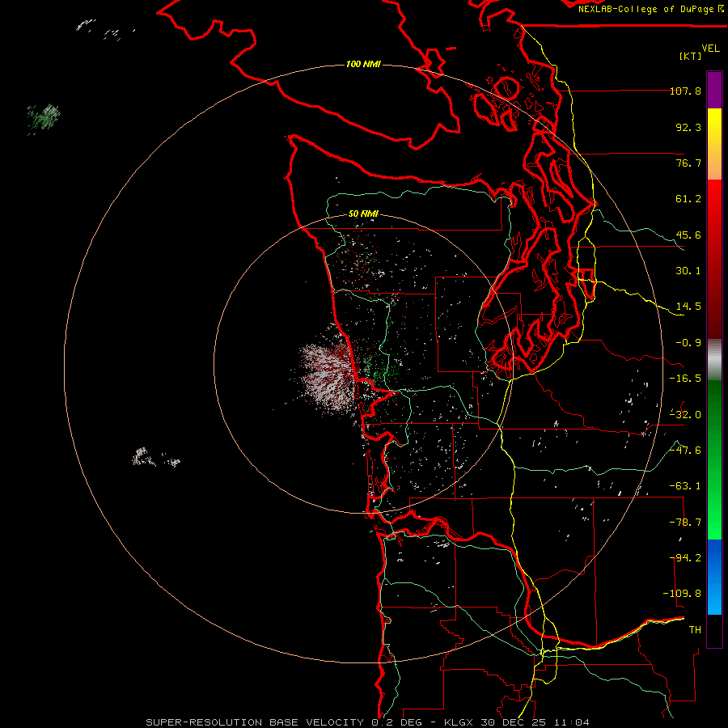The image size is (728, 728).
Task: Click the 50 NMI range ring label
Action: click(x=363, y=214)
